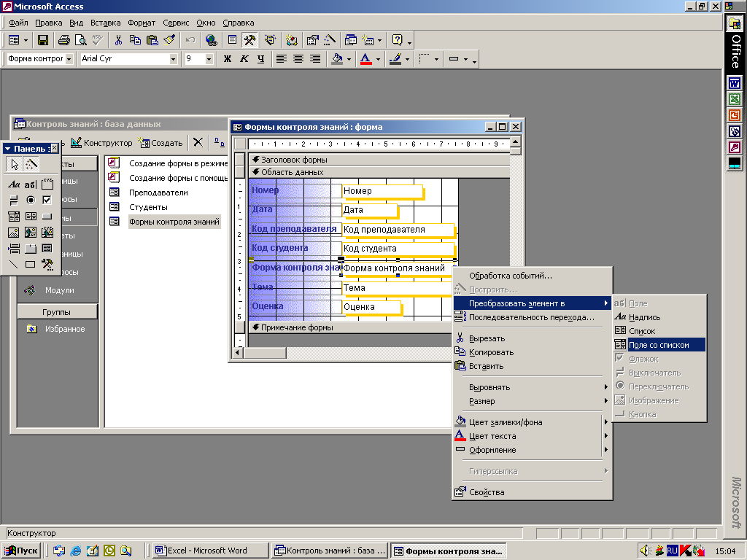
Task: Toggle Underline (Ч) formatting
Action: (260, 59)
